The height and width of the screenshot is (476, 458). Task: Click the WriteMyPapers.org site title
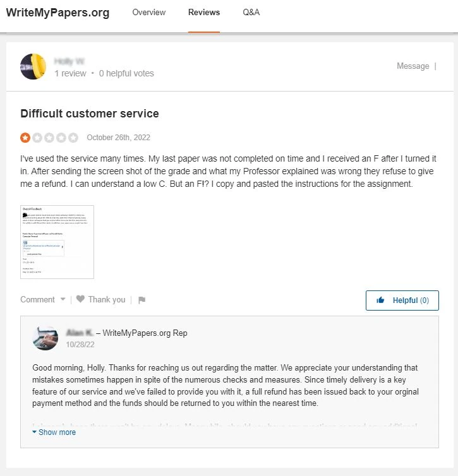(x=57, y=13)
